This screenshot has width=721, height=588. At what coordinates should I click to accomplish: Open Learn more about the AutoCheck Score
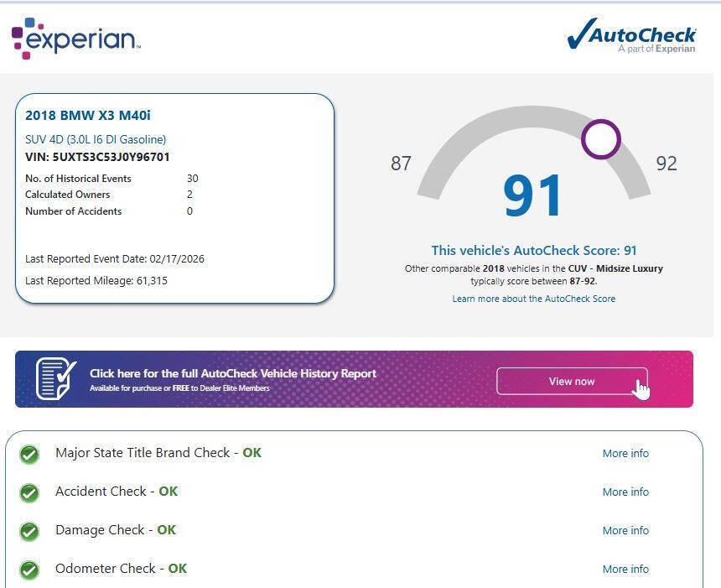(x=533, y=299)
